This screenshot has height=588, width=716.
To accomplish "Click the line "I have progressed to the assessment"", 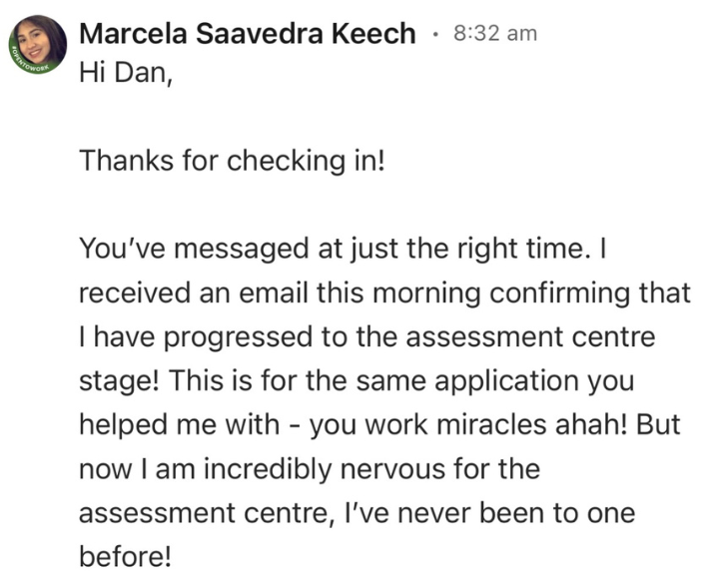I will point(366,337).
